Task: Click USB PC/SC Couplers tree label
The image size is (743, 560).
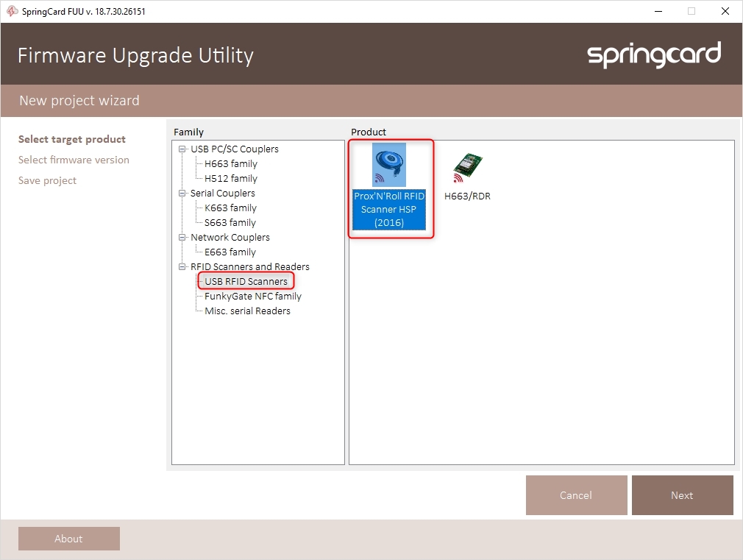Action: [235, 149]
